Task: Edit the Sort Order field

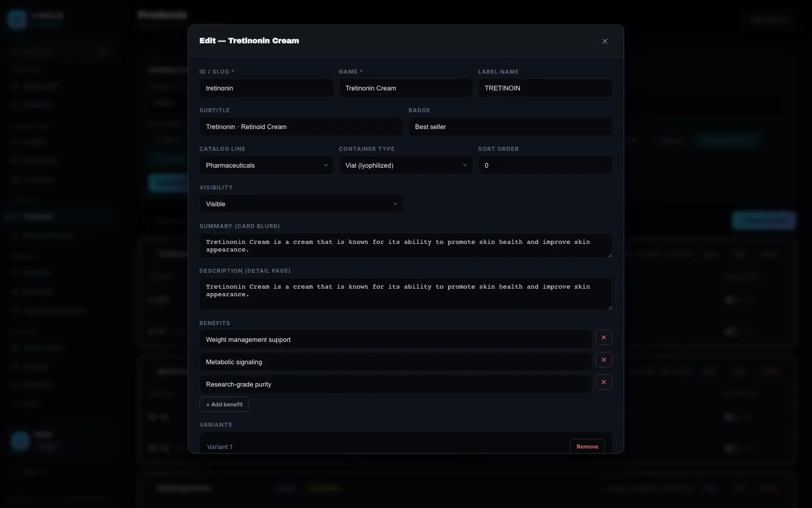Action: 545,165
